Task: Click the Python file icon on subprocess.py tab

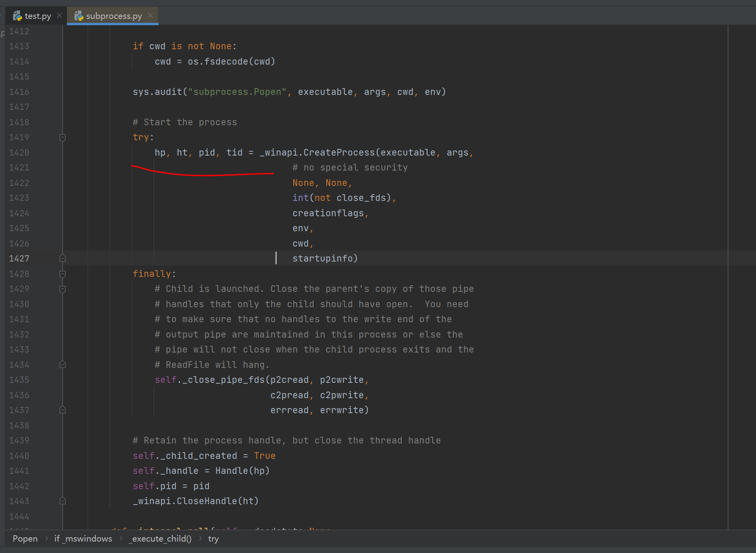Action: 79,16
